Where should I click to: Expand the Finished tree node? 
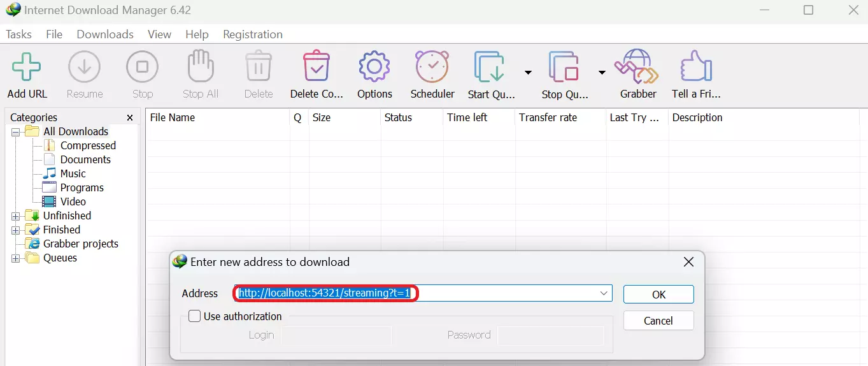tap(16, 230)
